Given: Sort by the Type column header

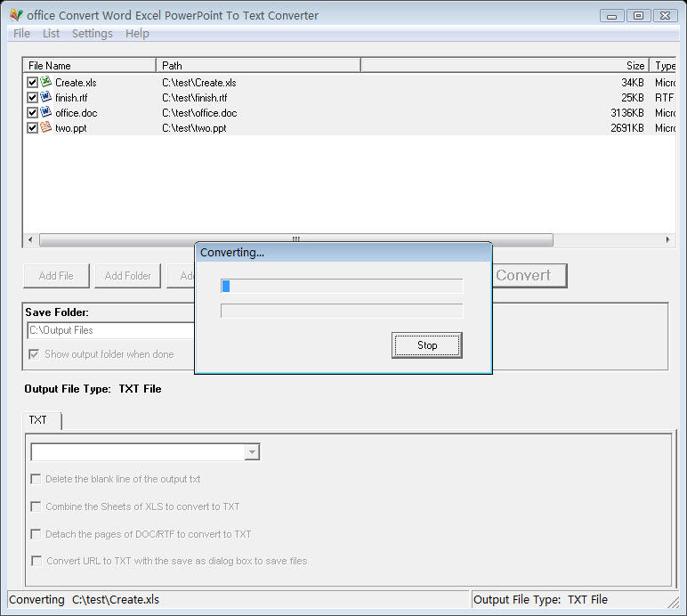Looking at the screenshot, I should [664, 66].
